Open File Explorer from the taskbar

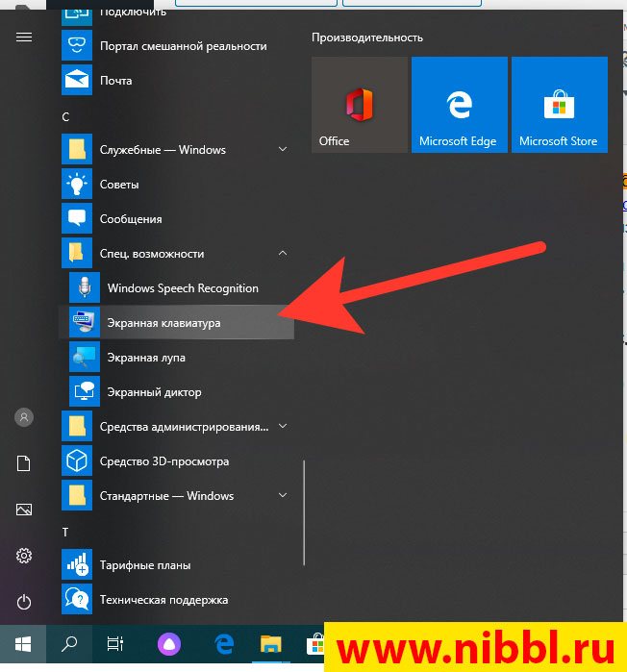[270, 644]
